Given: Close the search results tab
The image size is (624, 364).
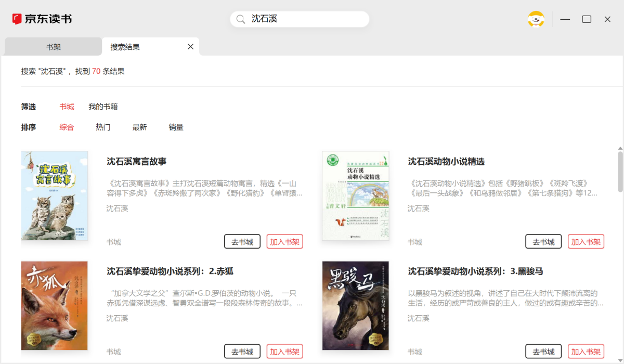Looking at the screenshot, I should [190, 47].
